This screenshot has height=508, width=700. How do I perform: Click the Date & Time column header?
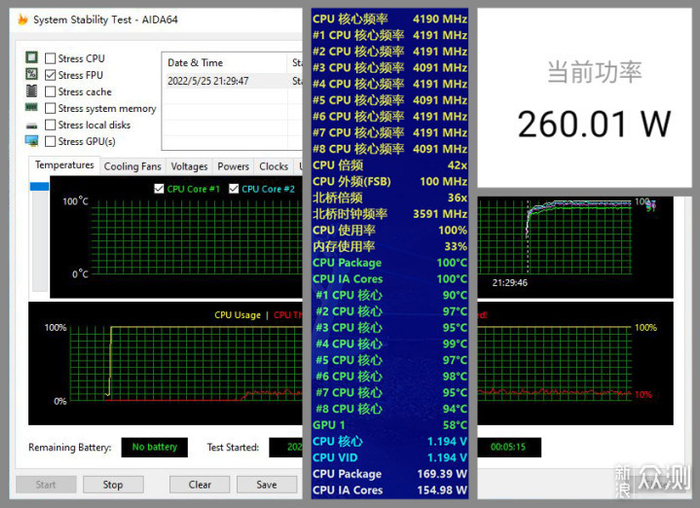[225, 63]
